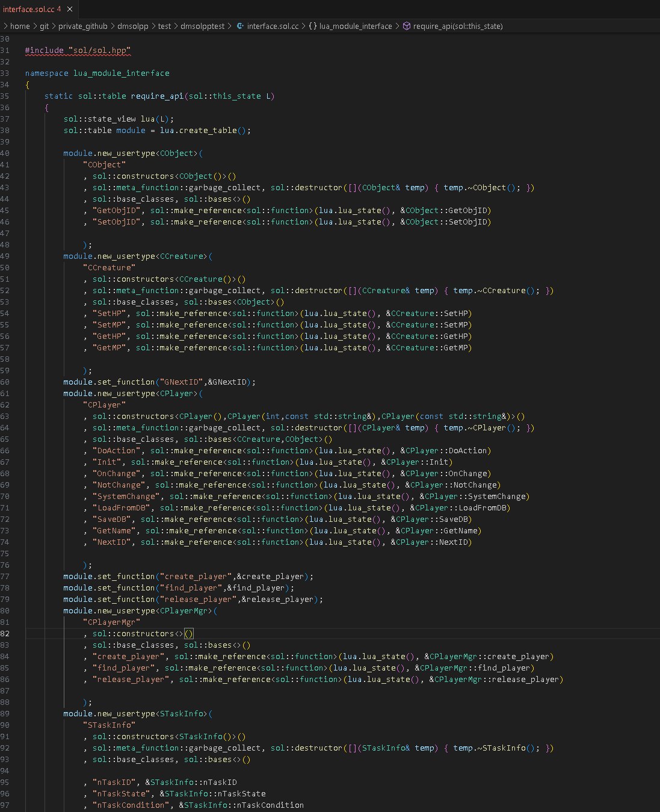The width and height of the screenshot is (660, 812).
Task: Click the #include "sol/sol.hpp" line
Action: tap(78, 51)
